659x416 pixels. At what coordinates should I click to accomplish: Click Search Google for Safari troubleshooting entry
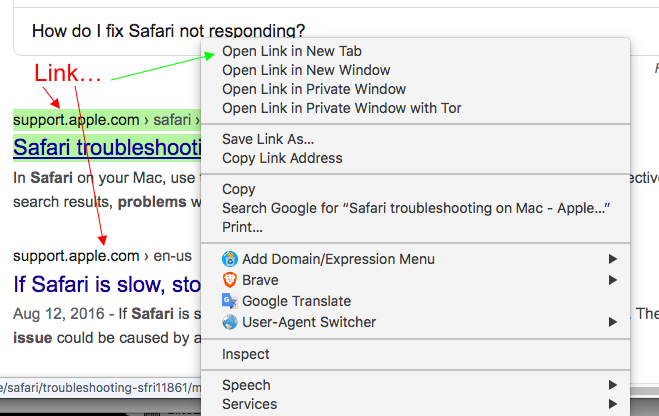(x=416, y=208)
